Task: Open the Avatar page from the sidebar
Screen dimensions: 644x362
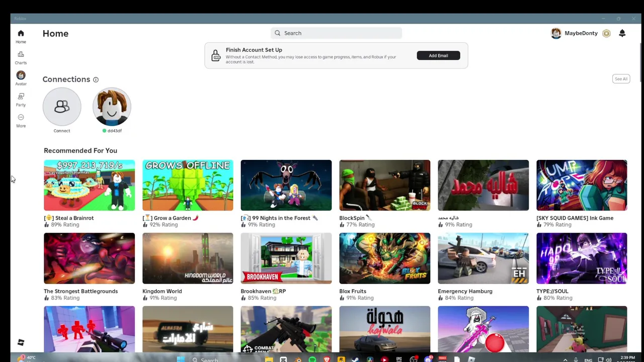Action: [x=21, y=78]
